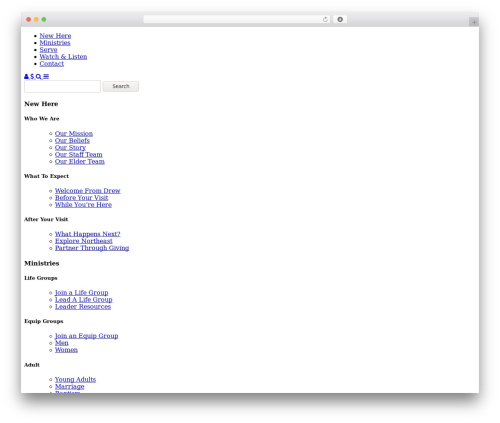Open the Explore Northeast link
The width and height of the screenshot is (500, 423).
click(84, 241)
